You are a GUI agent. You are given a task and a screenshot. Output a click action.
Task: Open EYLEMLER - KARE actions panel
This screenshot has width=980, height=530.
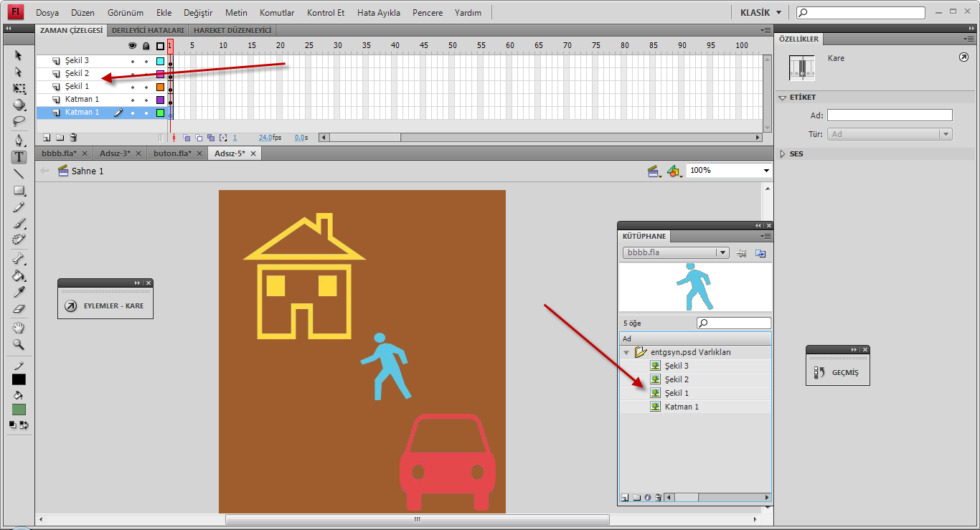(x=105, y=306)
